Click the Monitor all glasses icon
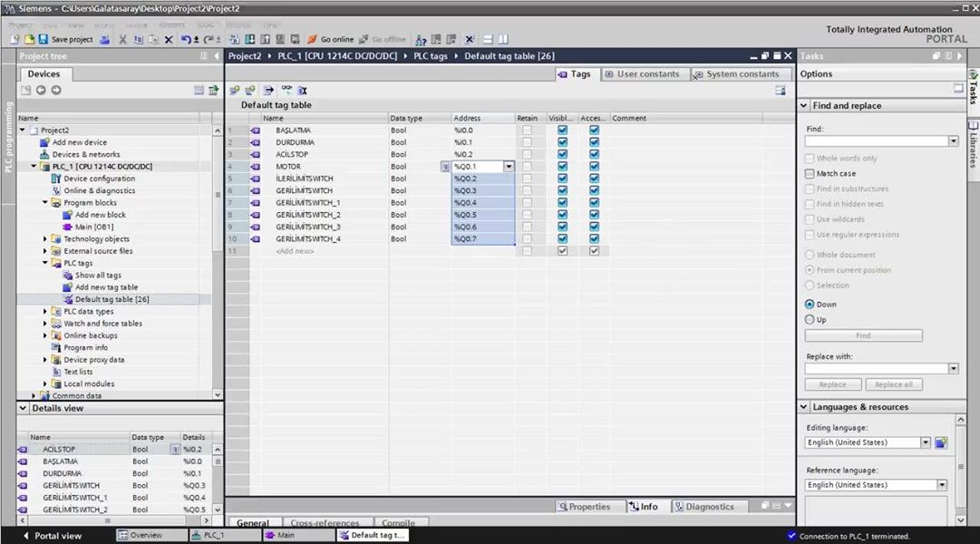 click(286, 90)
